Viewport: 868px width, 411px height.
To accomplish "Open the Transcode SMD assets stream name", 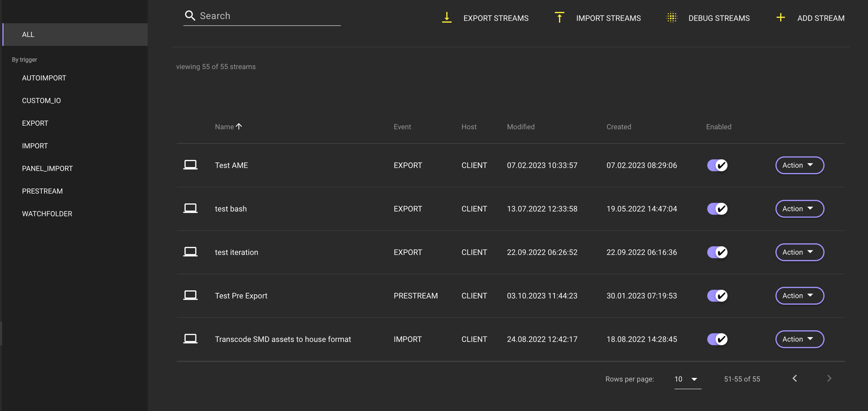I will coord(283,339).
